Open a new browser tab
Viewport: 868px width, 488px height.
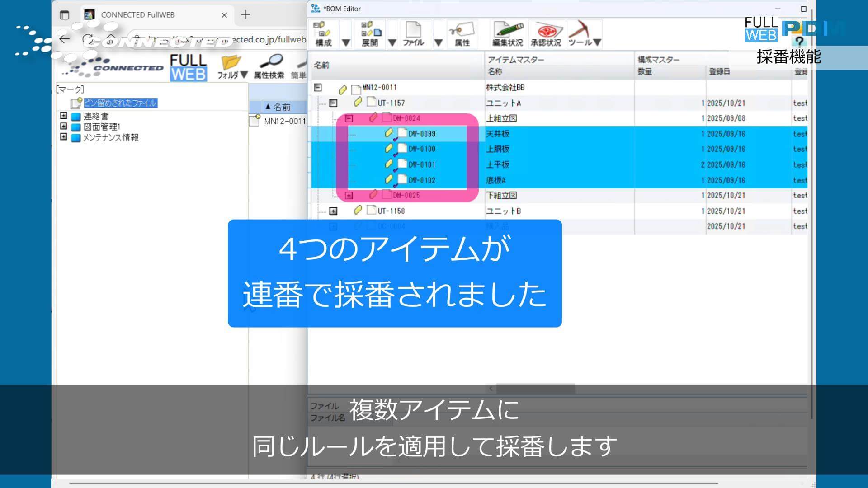click(245, 15)
